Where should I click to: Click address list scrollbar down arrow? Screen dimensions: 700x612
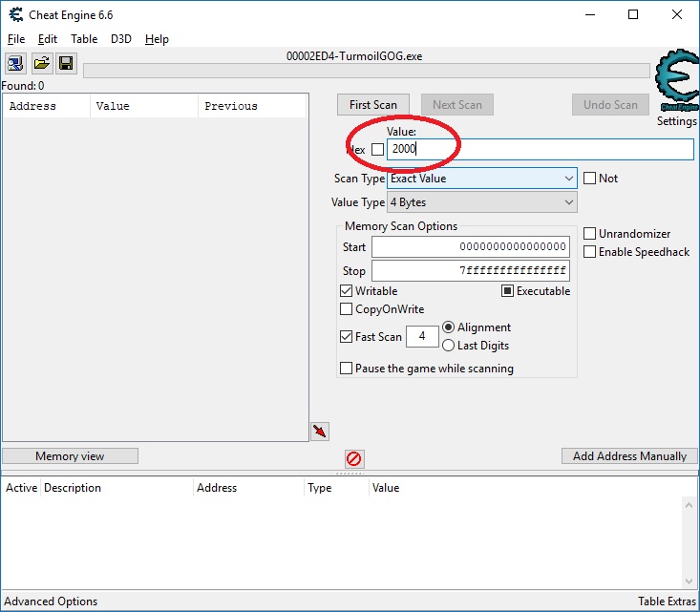pyautogui.click(x=689, y=581)
